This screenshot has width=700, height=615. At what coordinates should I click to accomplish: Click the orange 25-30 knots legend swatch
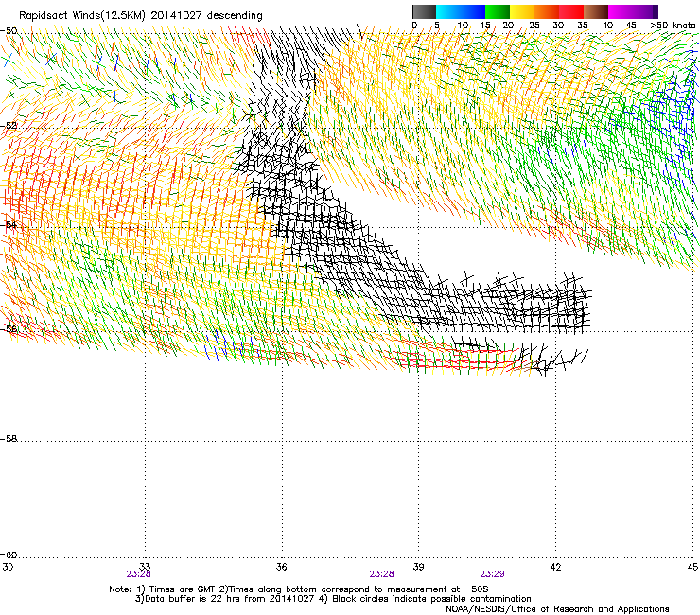coord(547,11)
